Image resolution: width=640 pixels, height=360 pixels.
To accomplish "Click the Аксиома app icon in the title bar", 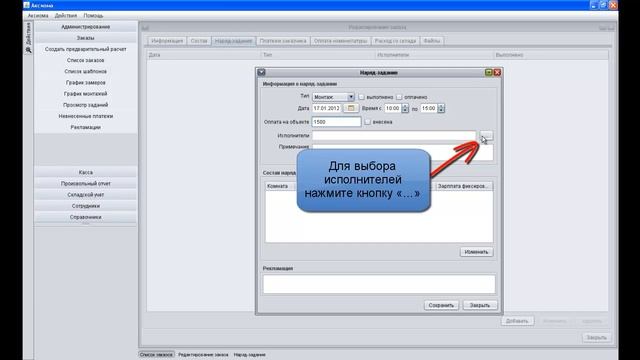I will pyautogui.click(x=27, y=5).
